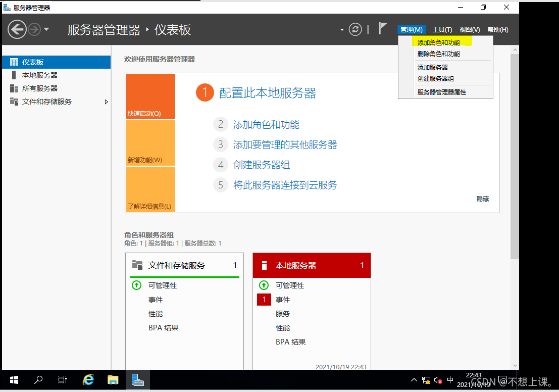Click the 所有服务器 sidebar icon
Image resolution: width=559 pixels, height=392 pixels.
14,88
